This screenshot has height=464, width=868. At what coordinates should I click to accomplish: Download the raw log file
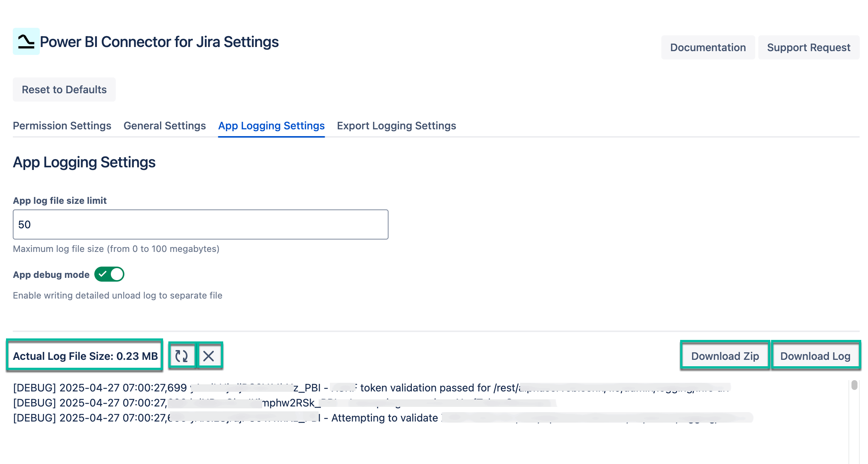[x=816, y=356]
